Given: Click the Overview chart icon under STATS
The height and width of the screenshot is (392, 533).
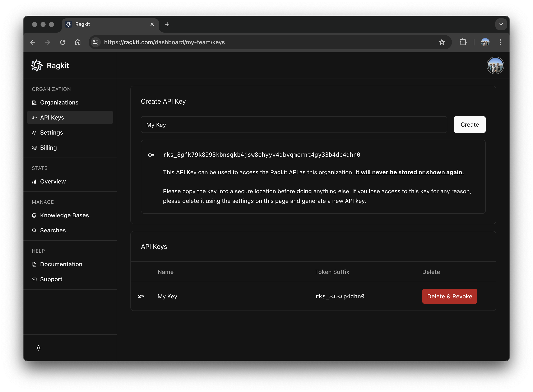Looking at the screenshot, I should tap(34, 181).
